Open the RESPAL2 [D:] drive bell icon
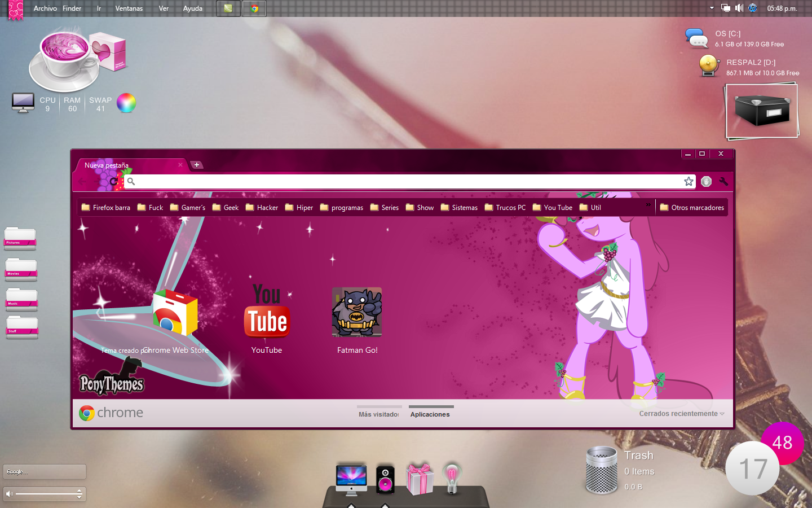This screenshot has height=508, width=812. click(709, 65)
